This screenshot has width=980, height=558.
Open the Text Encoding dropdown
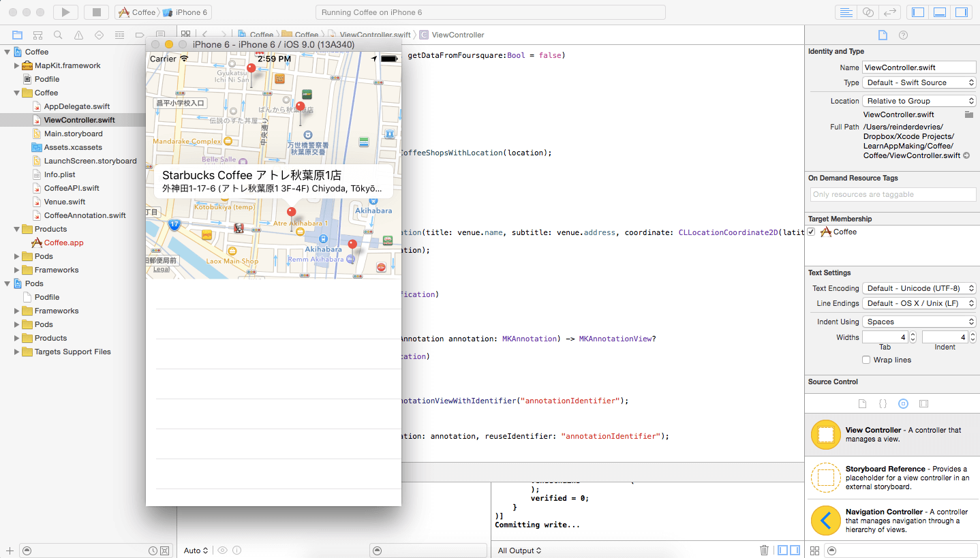point(919,288)
